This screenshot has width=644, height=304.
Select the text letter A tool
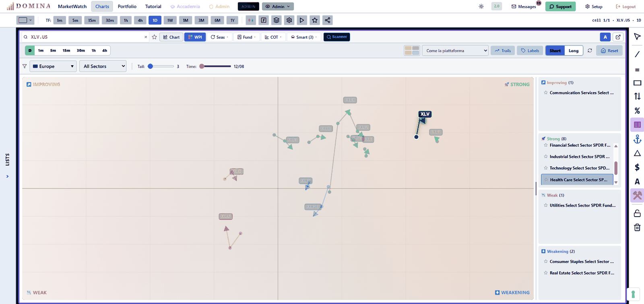637,182
